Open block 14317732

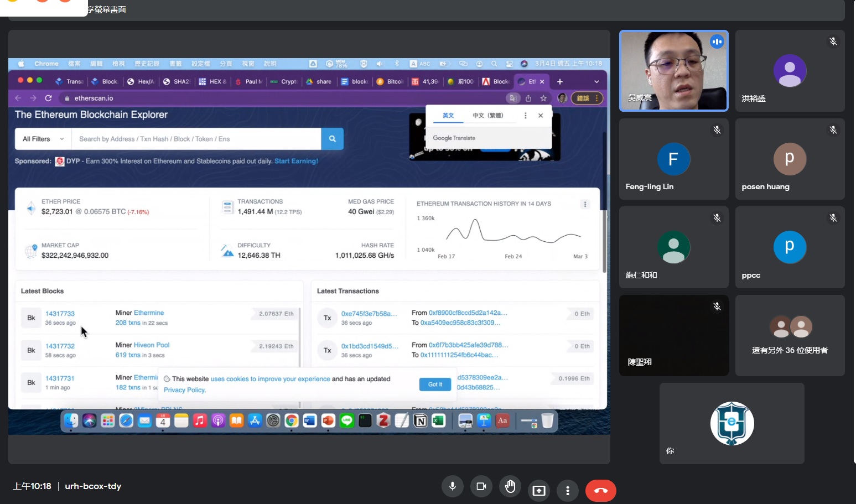(60, 346)
